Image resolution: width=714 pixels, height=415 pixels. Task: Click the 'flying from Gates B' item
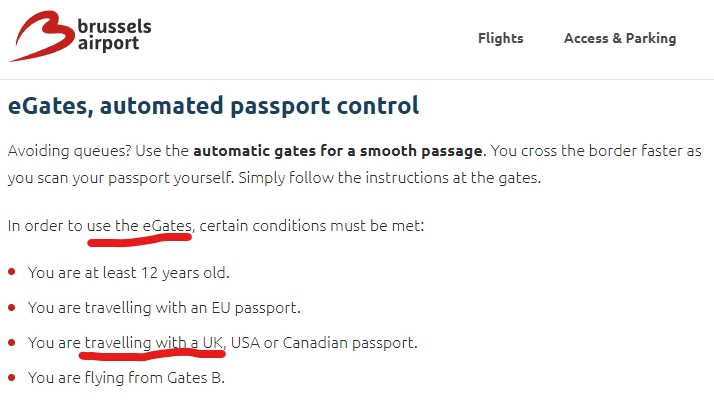point(126,378)
